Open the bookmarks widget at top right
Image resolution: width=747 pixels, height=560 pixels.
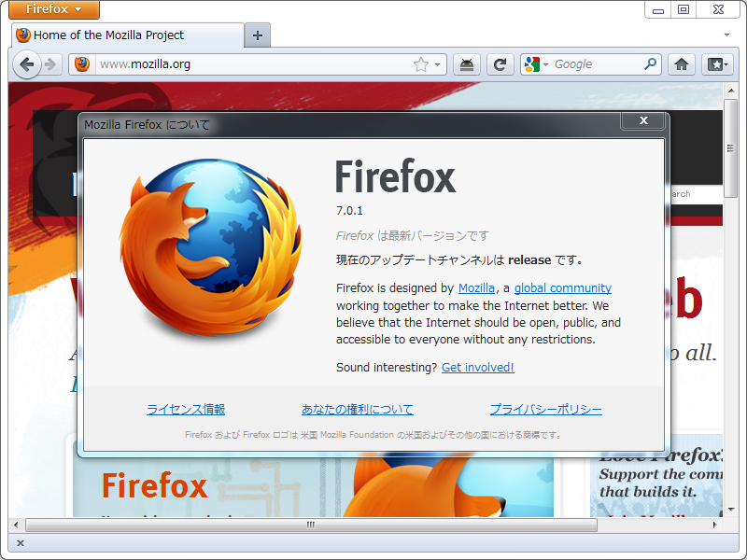point(716,63)
